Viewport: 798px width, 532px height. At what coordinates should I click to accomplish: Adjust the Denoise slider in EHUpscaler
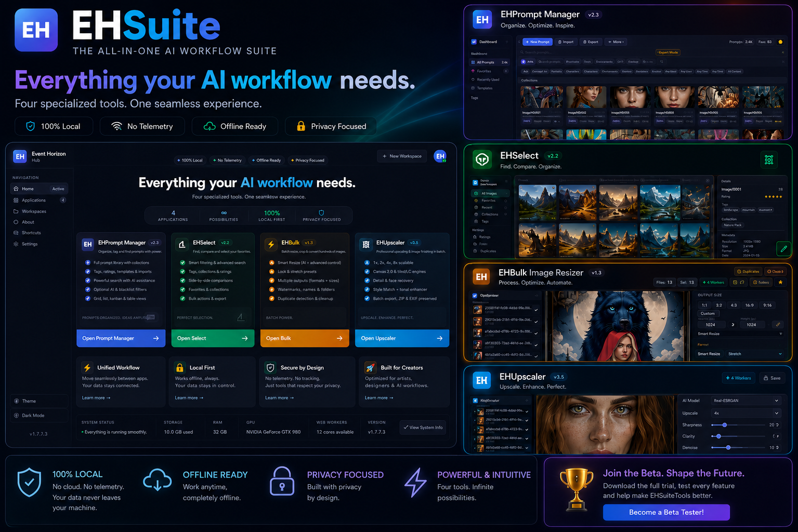728,447
